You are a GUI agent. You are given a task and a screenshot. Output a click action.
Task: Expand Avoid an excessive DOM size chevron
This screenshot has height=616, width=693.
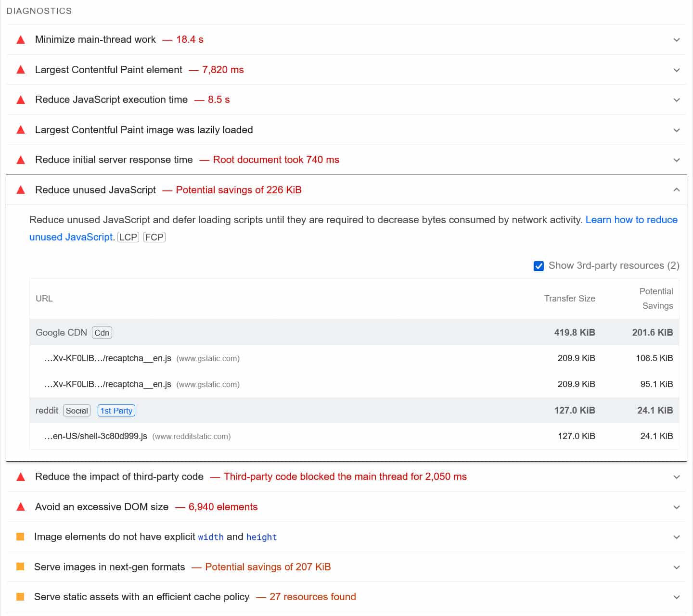[x=676, y=507]
